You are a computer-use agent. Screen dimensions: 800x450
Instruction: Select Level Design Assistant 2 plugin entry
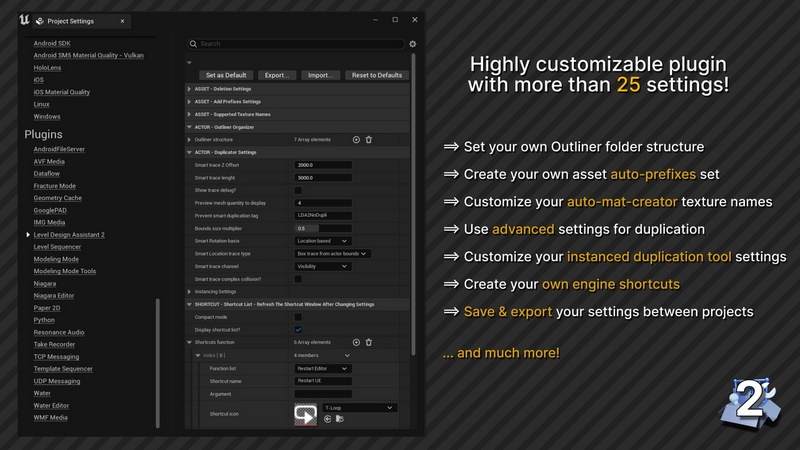coord(68,234)
